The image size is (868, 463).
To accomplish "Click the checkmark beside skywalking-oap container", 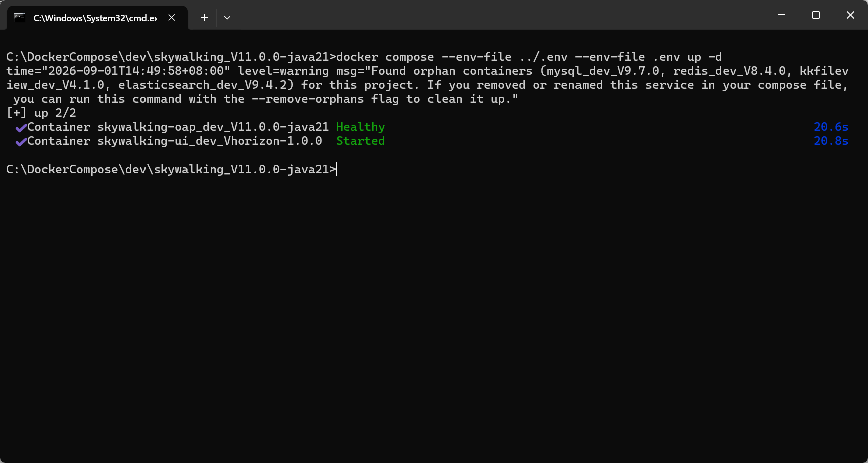I will [x=21, y=128].
